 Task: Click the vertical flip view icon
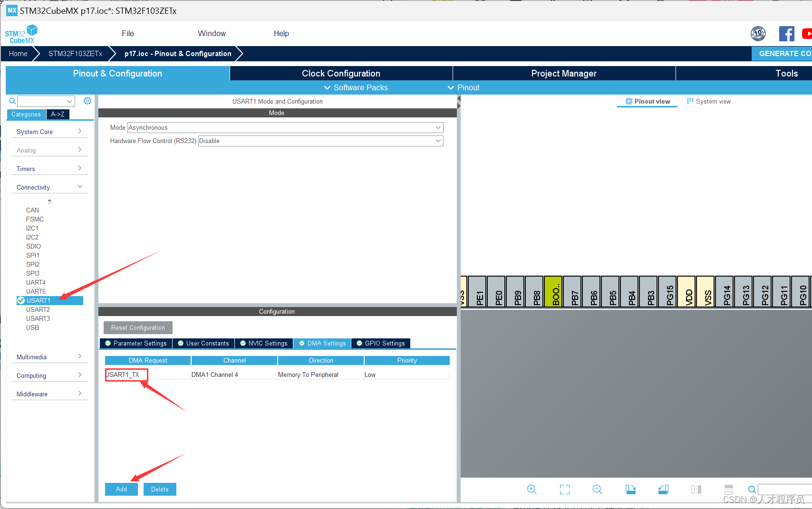coord(696,489)
